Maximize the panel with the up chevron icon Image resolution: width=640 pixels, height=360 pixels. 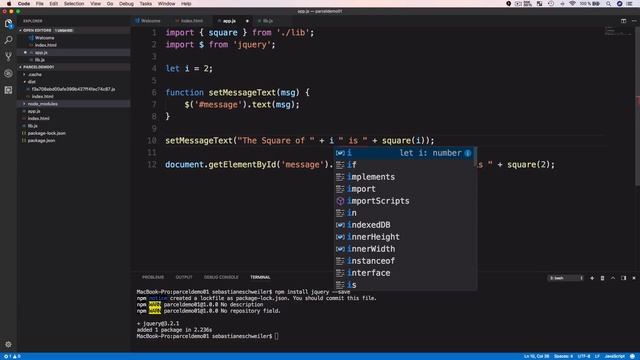[613, 278]
